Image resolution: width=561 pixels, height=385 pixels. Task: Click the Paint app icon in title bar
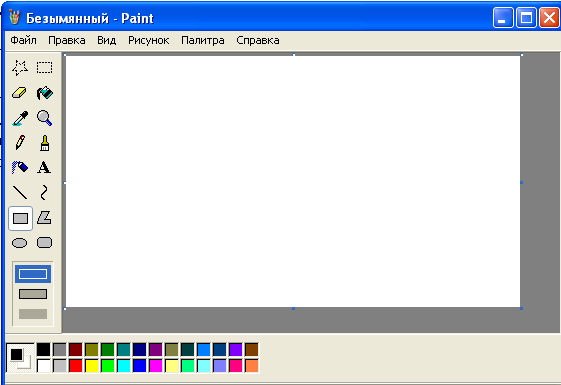pos(14,18)
